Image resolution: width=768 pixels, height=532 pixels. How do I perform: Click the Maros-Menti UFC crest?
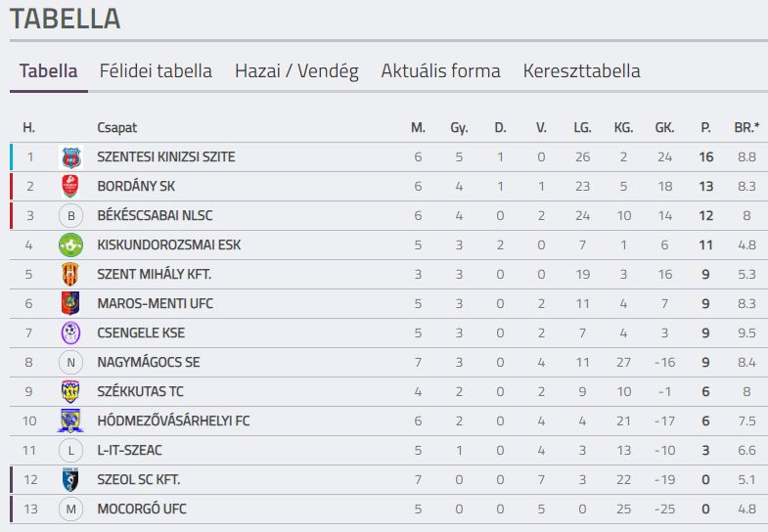click(x=71, y=303)
